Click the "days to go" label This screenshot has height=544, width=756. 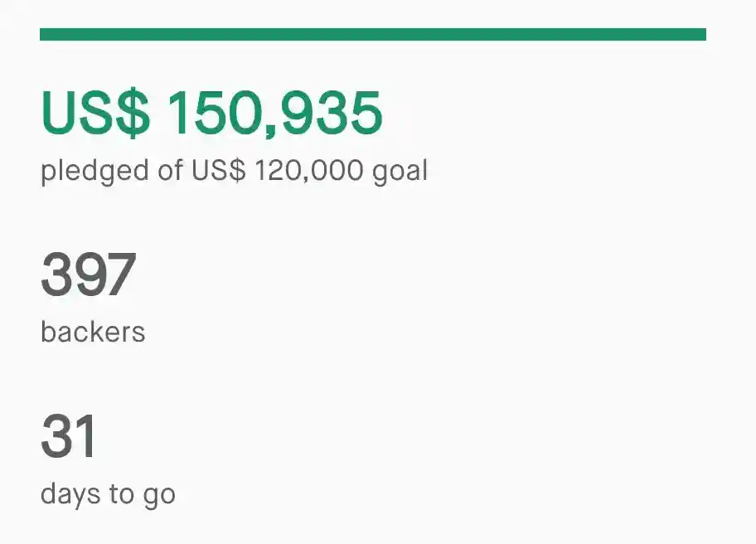point(108,494)
